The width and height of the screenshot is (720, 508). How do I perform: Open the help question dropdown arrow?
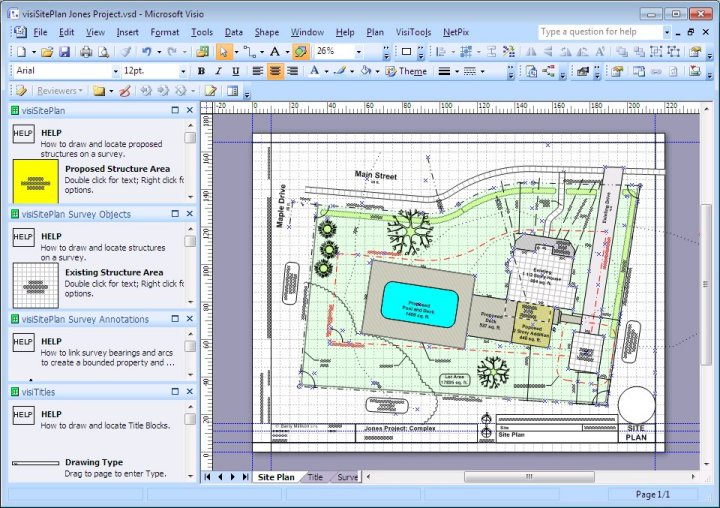click(x=667, y=32)
